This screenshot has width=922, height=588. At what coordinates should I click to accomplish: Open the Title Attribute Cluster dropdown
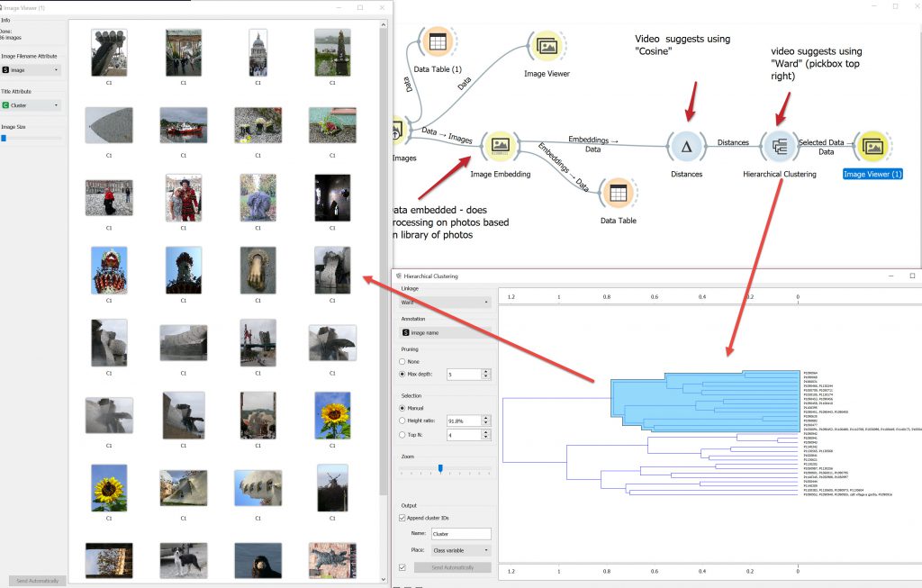tap(32, 105)
